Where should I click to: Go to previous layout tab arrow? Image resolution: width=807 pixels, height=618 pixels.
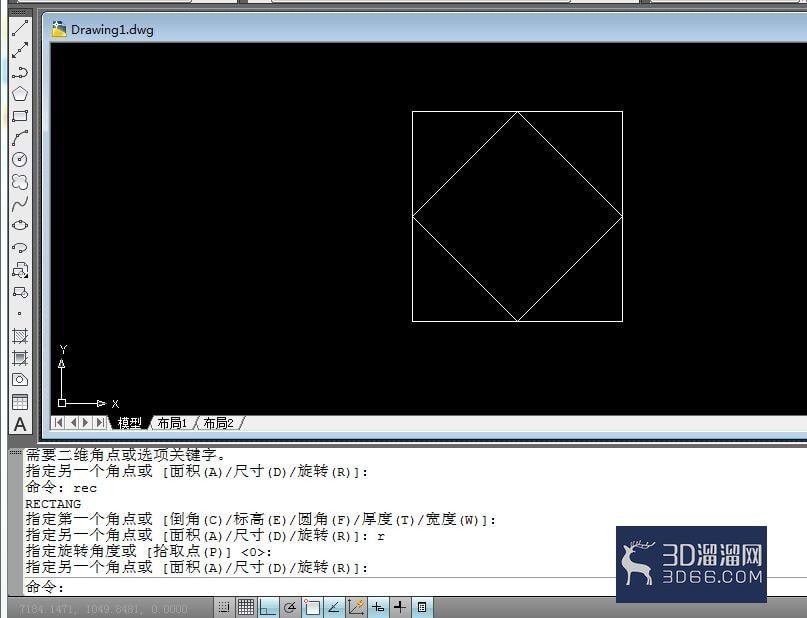click(x=73, y=422)
